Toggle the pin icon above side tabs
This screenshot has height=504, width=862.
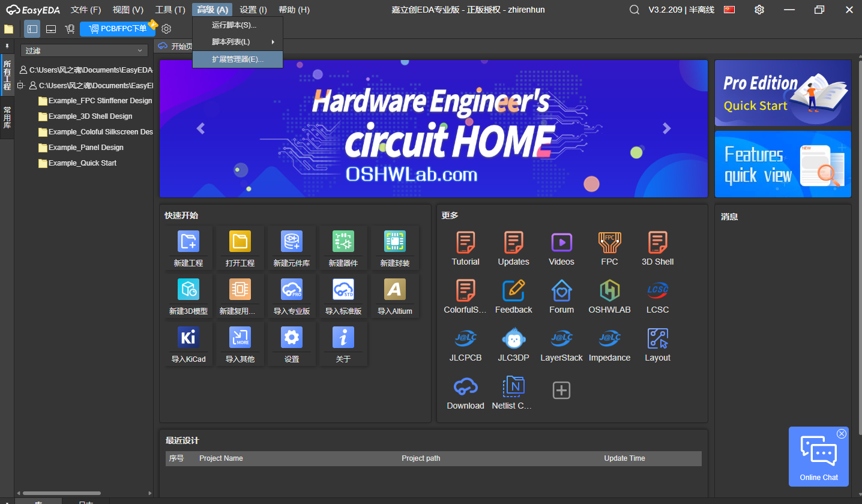pyautogui.click(x=7, y=46)
